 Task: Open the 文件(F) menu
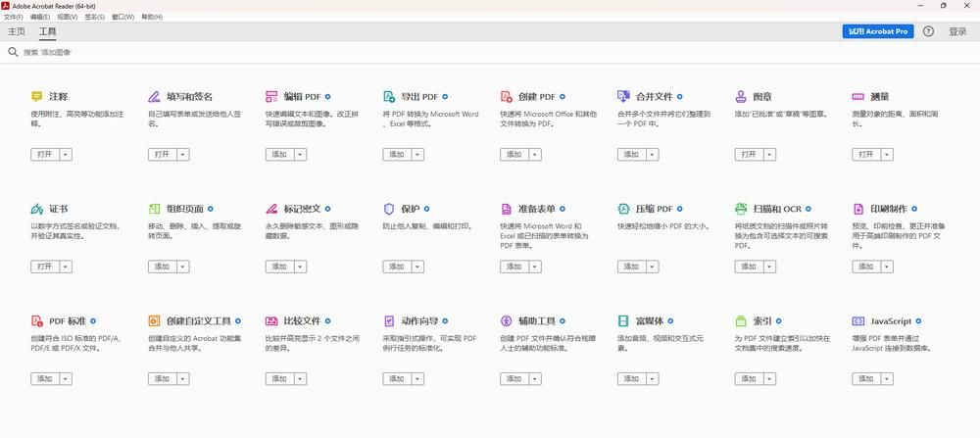[x=13, y=17]
